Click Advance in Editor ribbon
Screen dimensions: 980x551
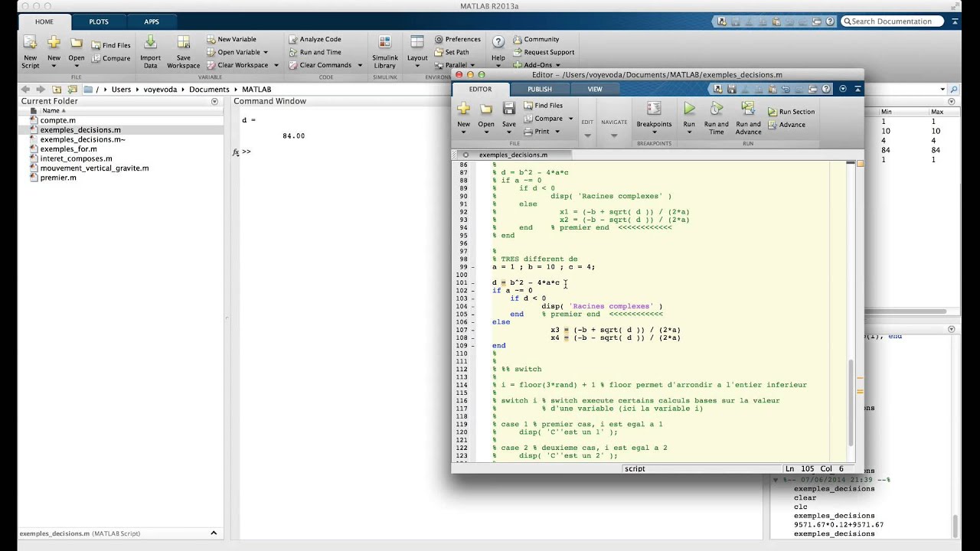coord(786,125)
